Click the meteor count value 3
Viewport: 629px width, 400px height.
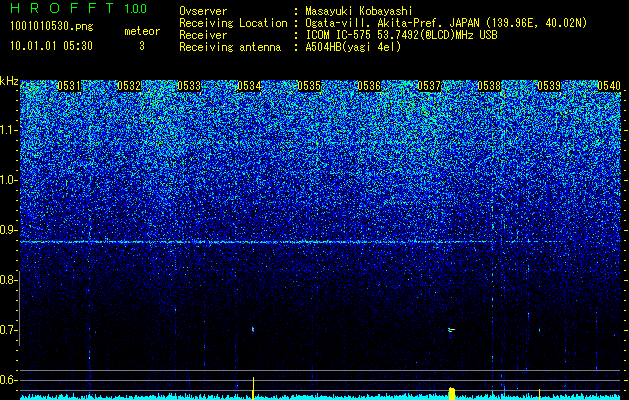coord(142,46)
